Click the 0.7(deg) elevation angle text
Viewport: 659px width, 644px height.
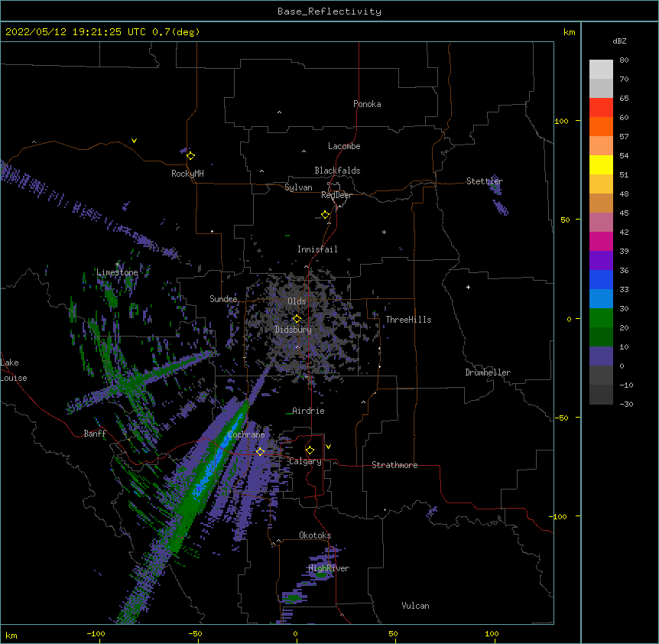tap(176, 32)
